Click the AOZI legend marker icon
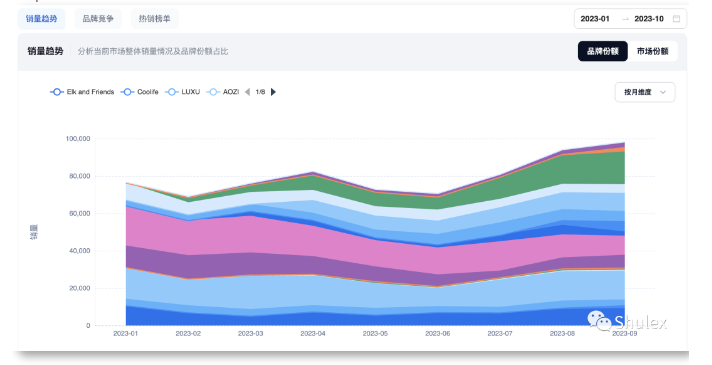Image resolution: width=712 pixels, height=365 pixels. tap(213, 92)
